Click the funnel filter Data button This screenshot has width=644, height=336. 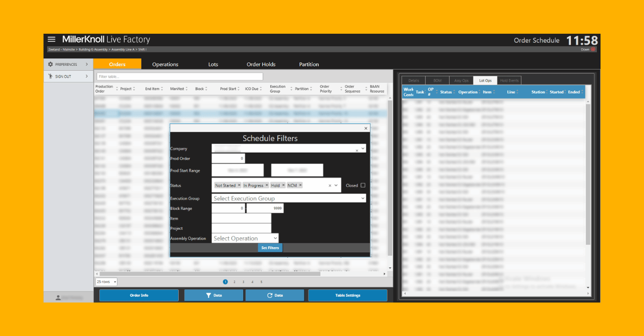click(214, 295)
